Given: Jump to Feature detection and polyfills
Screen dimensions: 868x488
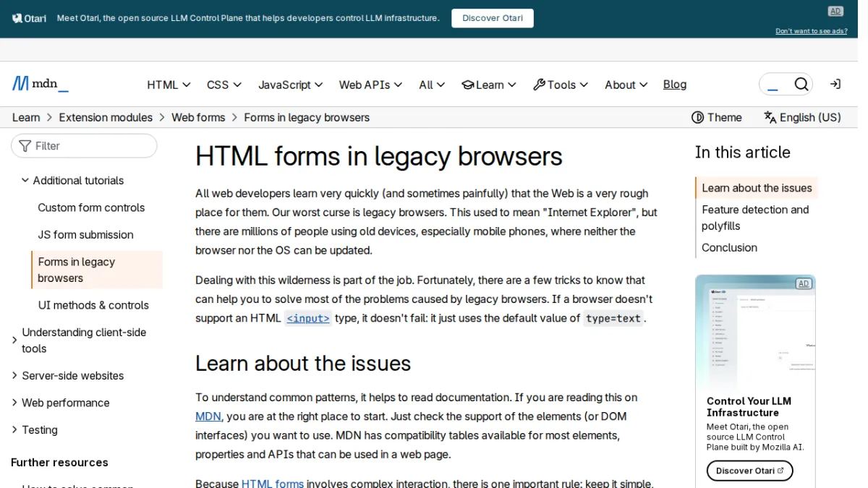Looking at the screenshot, I should click(755, 218).
